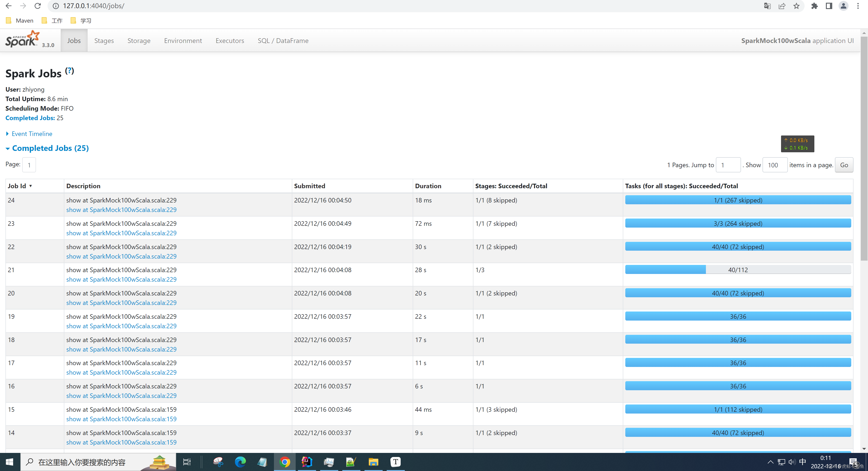Image resolution: width=868 pixels, height=471 pixels.
Task: Refresh the page
Action: point(37,6)
